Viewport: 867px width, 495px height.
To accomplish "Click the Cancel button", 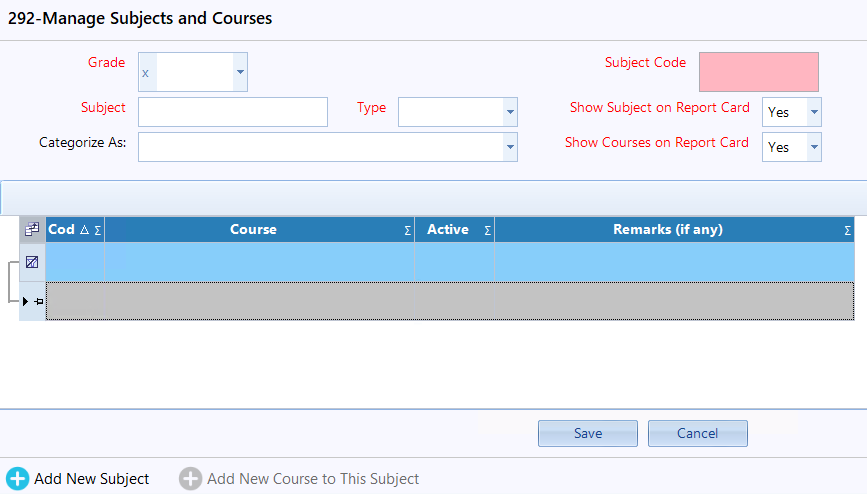I will coord(698,433).
